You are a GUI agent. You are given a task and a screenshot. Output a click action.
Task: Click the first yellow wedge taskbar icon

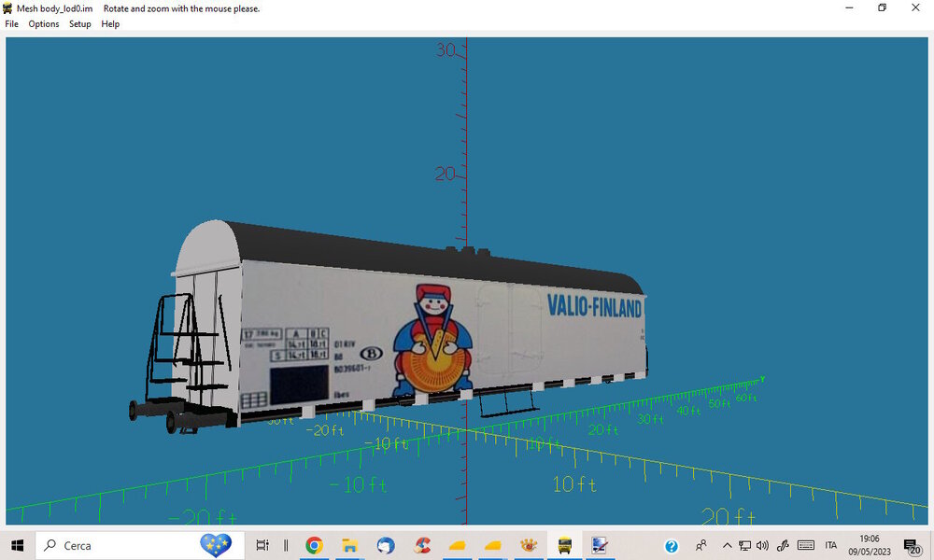point(457,545)
